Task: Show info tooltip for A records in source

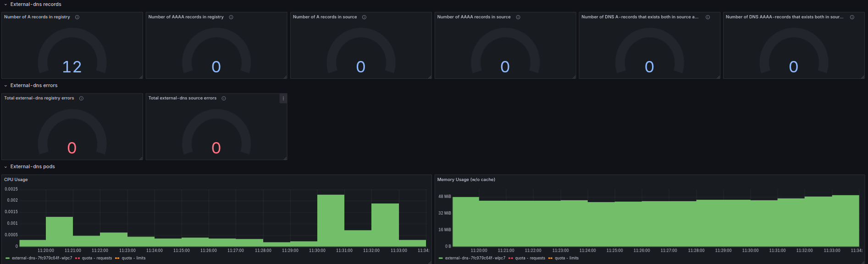Action: 364,17
